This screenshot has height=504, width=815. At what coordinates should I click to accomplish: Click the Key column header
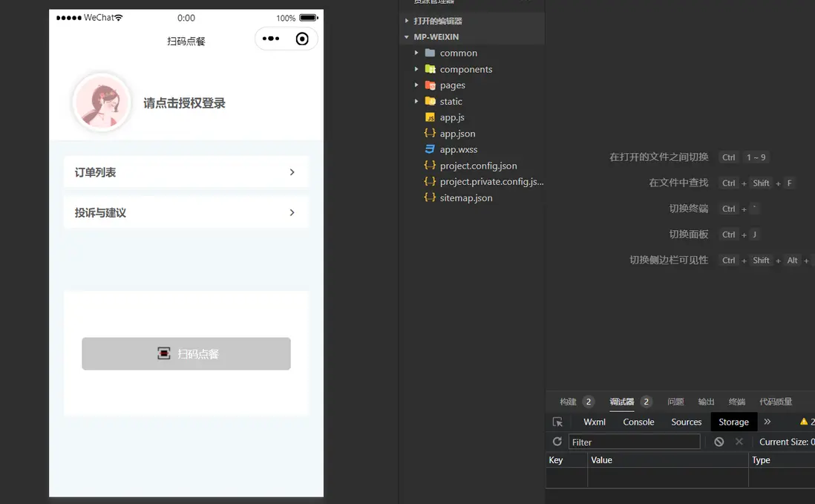tap(566, 460)
